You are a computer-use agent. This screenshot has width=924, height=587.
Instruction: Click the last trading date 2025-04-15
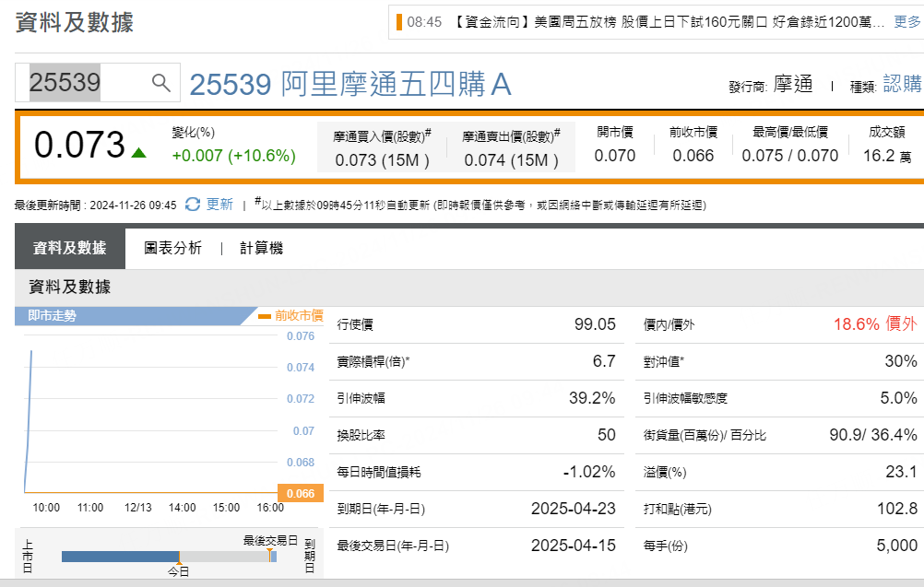click(x=573, y=546)
